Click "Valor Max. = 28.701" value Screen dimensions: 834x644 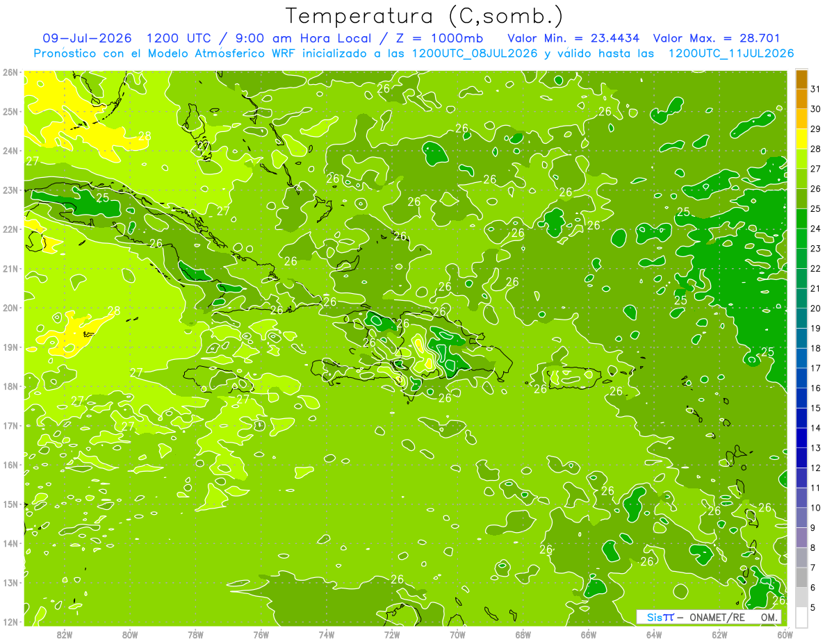(x=716, y=38)
